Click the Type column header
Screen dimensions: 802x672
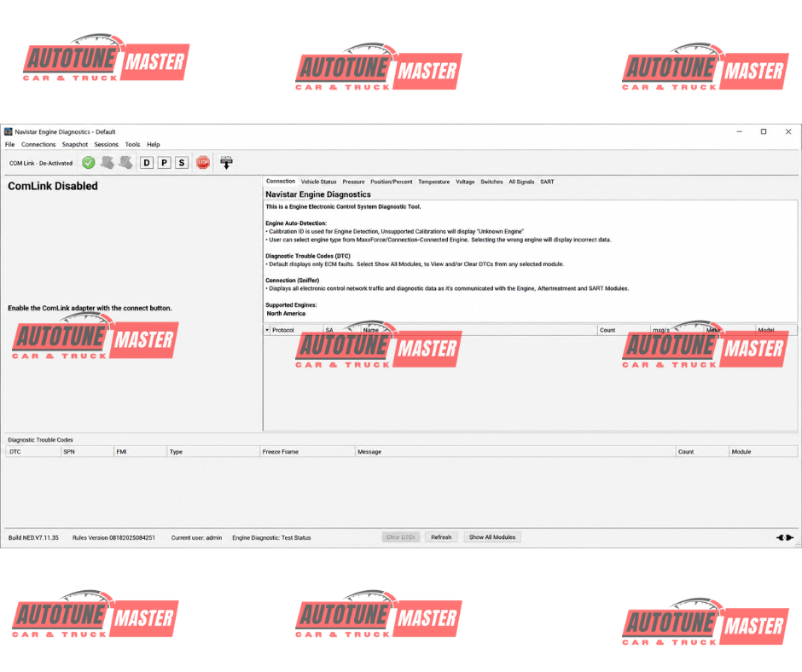pyautogui.click(x=213, y=452)
